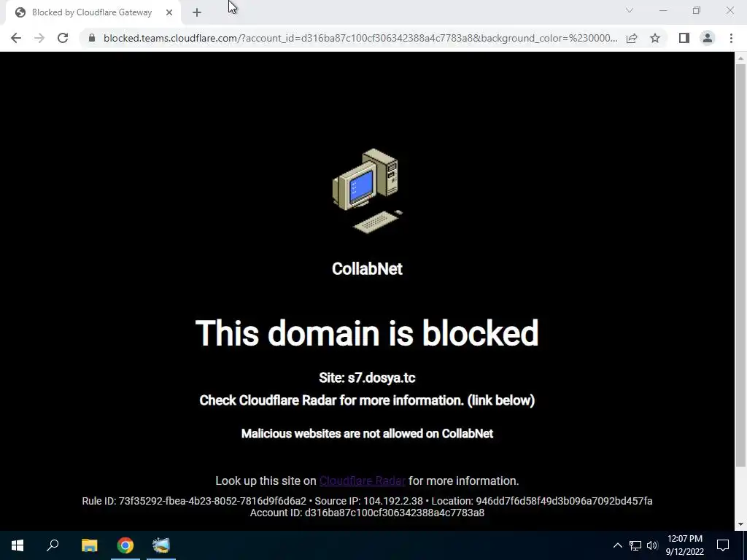Follow the Cloudflare Radar link
The image size is (747, 560).
pyautogui.click(x=362, y=481)
